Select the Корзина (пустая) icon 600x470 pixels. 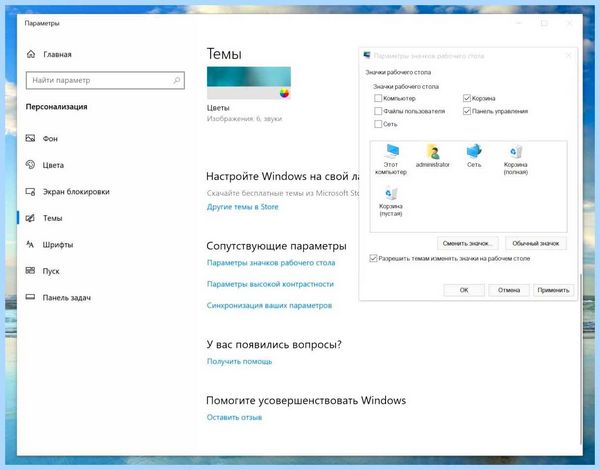pyautogui.click(x=391, y=194)
